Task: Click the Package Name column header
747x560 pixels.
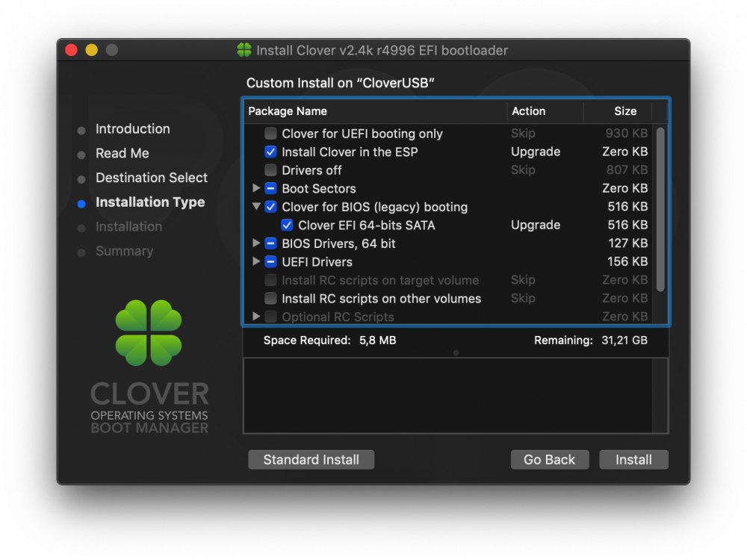Action: [288, 111]
